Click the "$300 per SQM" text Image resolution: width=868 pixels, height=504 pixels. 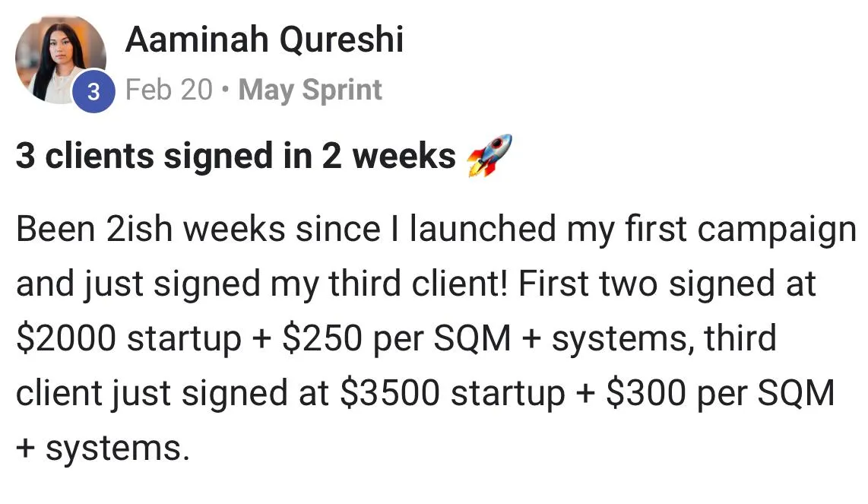pyautogui.click(x=720, y=394)
